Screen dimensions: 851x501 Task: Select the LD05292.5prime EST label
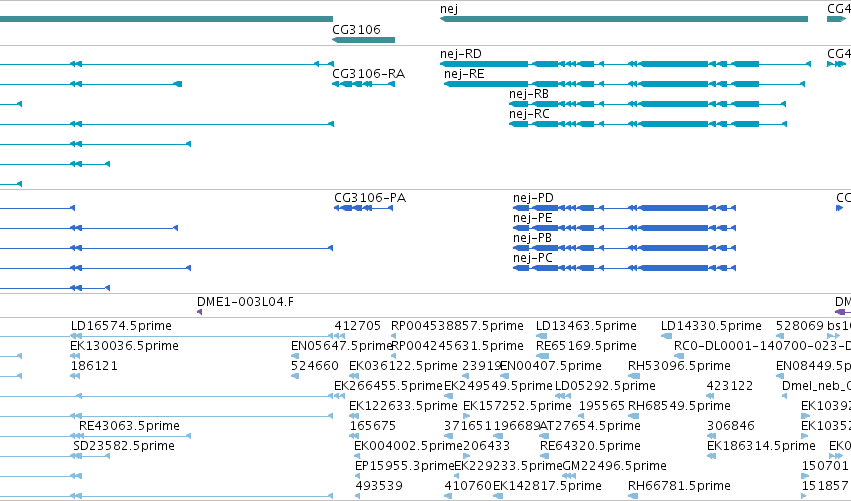[605, 386]
